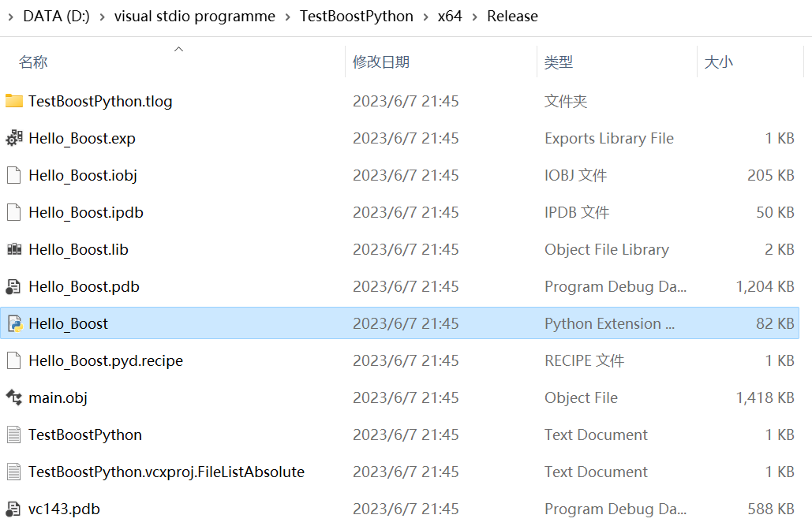Click the Hello_Boost.pdb database icon

[14, 286]
